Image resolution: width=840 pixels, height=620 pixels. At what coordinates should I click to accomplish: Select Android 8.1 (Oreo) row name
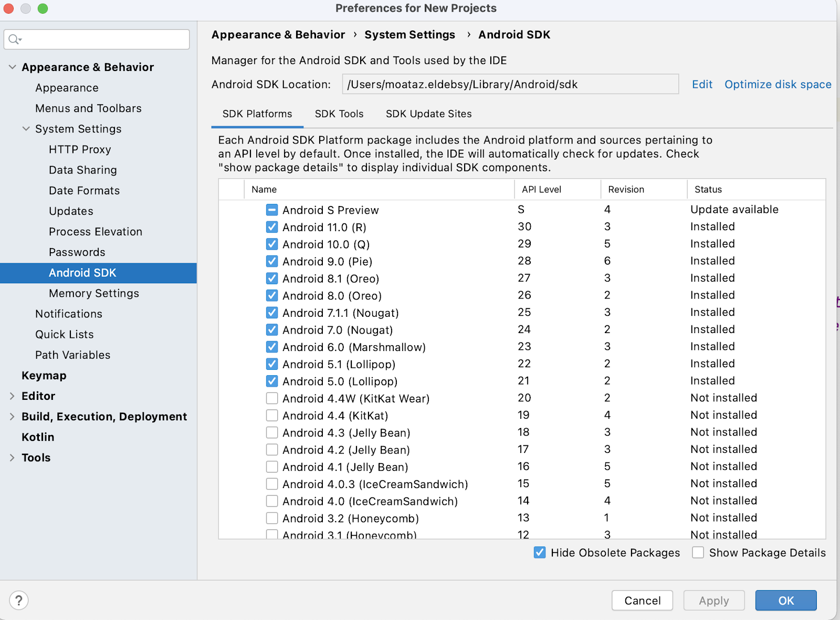click(x=331, y=278)
